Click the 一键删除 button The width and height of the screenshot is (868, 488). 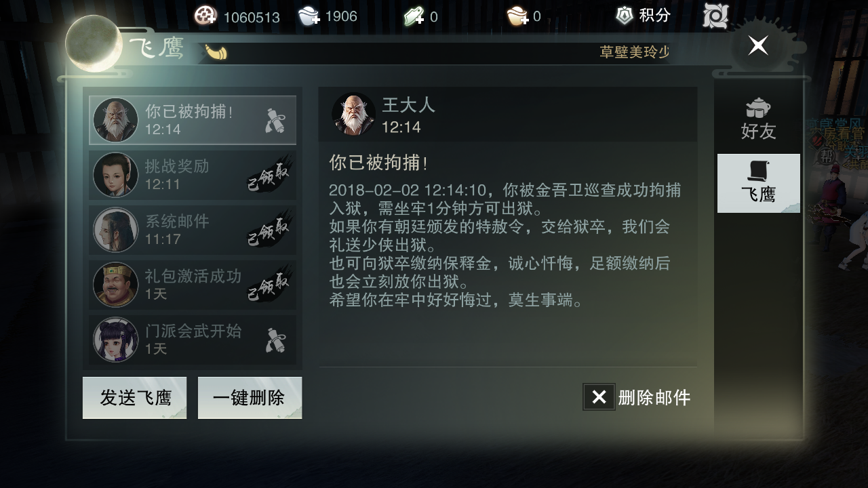coord(250,398)
